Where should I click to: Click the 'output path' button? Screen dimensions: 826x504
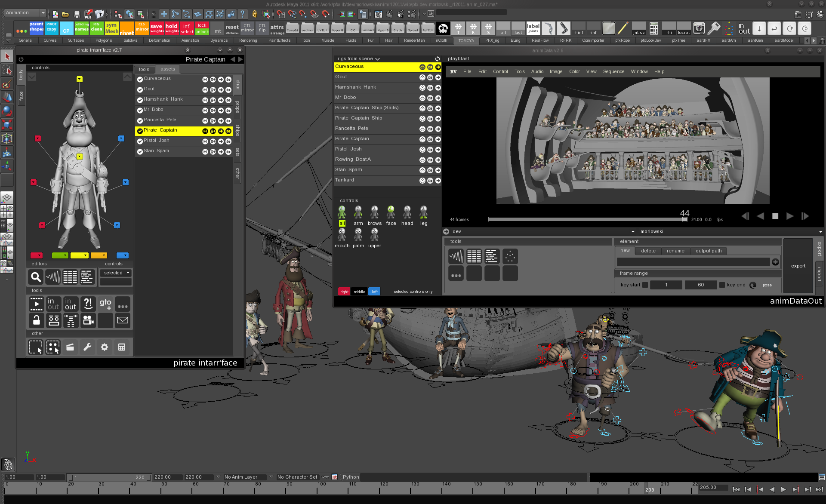coord(709,251)
